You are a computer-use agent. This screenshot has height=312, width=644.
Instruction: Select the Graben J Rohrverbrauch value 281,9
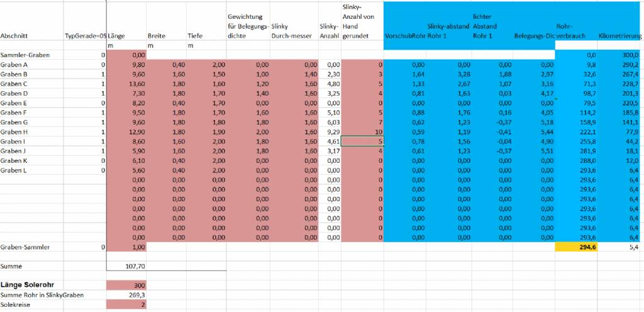pyautogui.click(x=575, y=152)
